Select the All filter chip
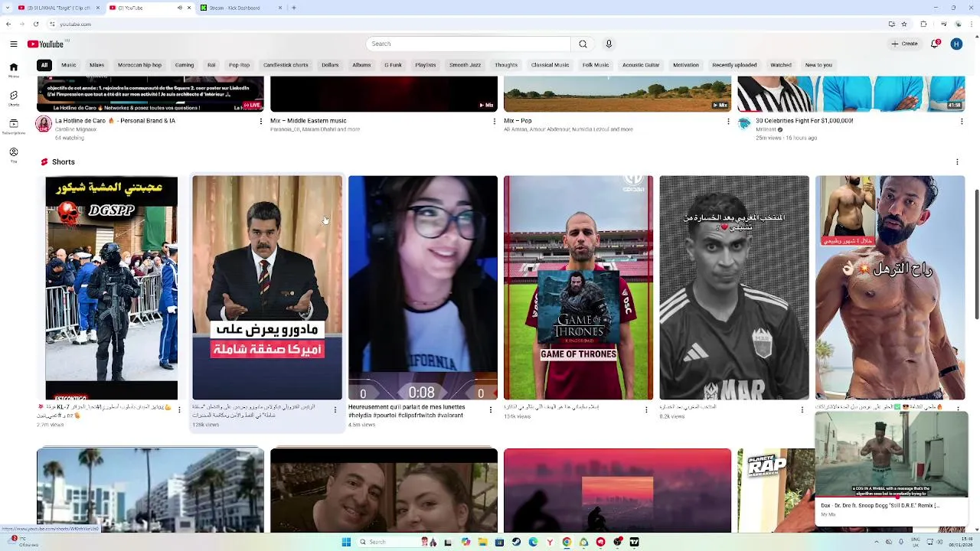The width and height of the screenshot is (980, 551). 44,65
